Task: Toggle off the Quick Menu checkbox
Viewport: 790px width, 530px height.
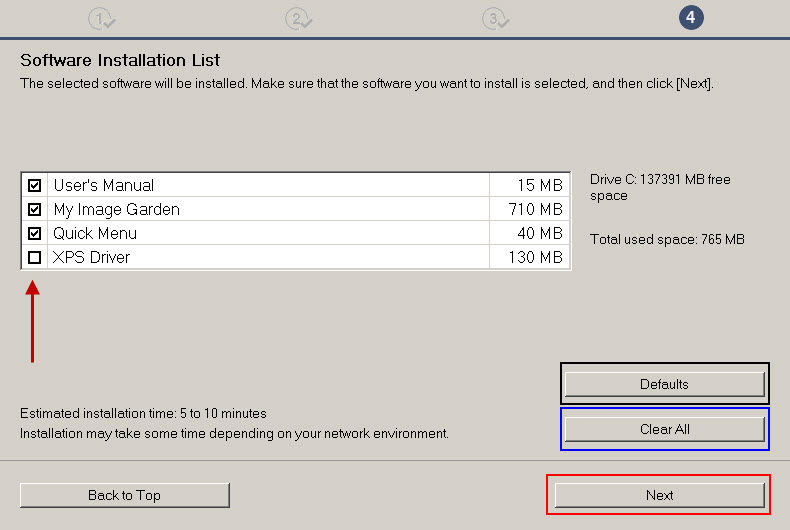Action: pyautogui.click(x=35, y=234)
